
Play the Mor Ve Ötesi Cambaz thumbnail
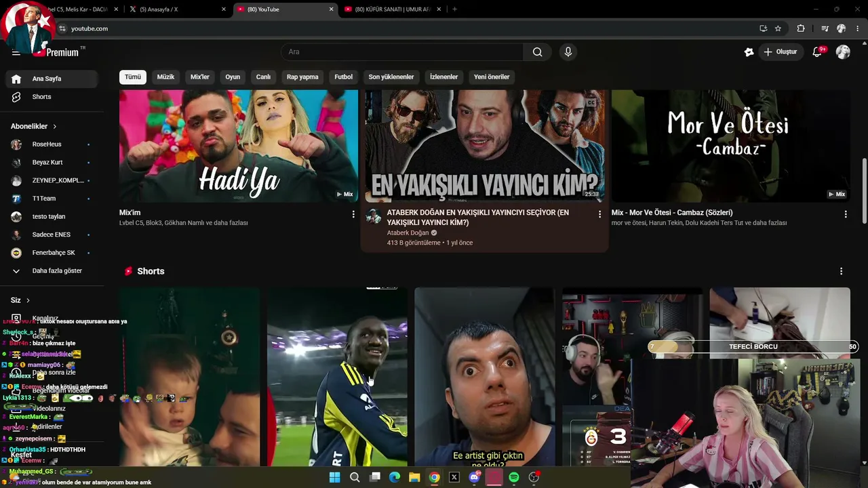tap(731, 146)
